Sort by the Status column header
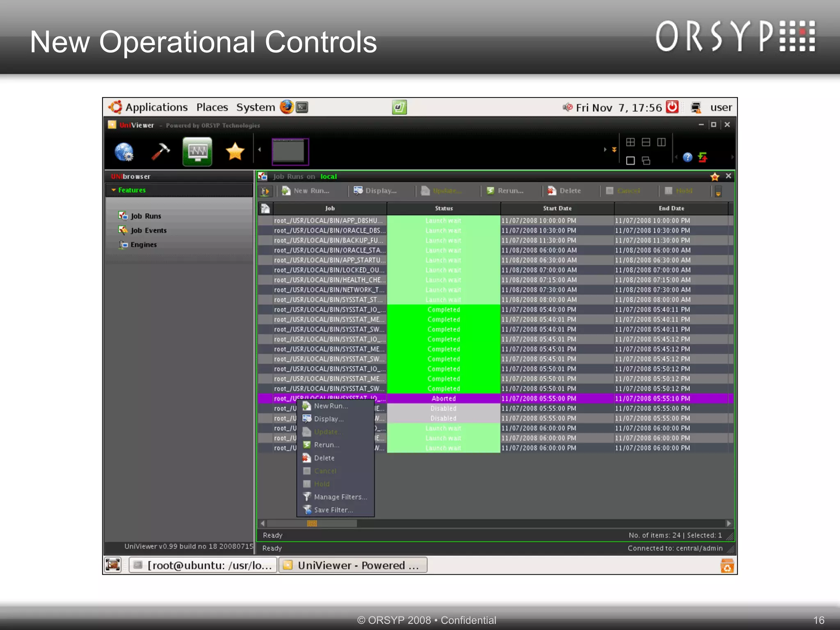The height and width of the screenshot is (630, 840). (x=444, y=208)
